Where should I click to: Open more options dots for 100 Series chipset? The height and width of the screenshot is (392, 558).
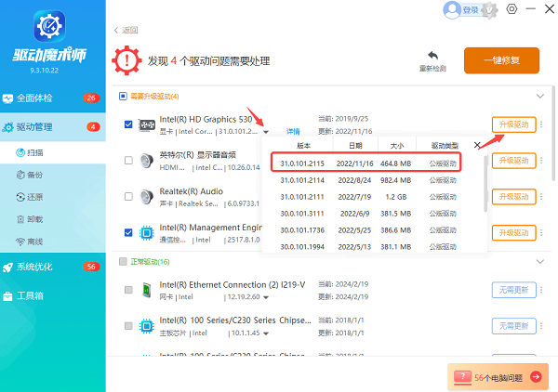click(541, 326)
